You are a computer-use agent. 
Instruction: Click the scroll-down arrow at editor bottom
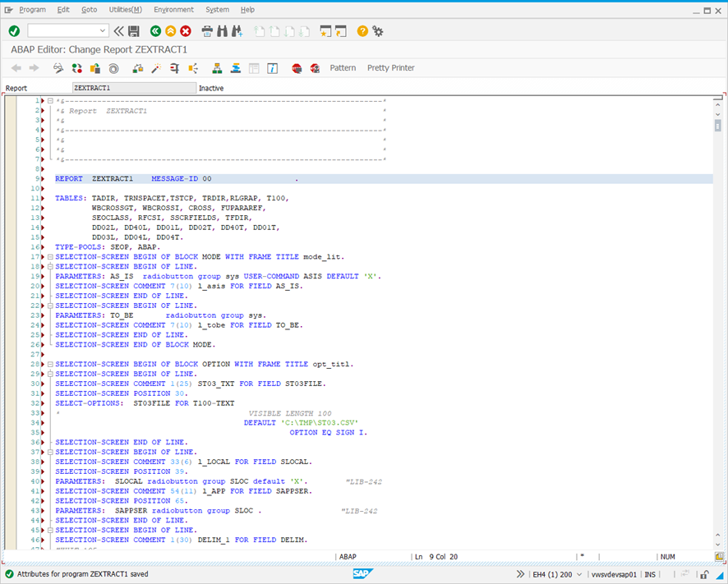pos(718,545)
